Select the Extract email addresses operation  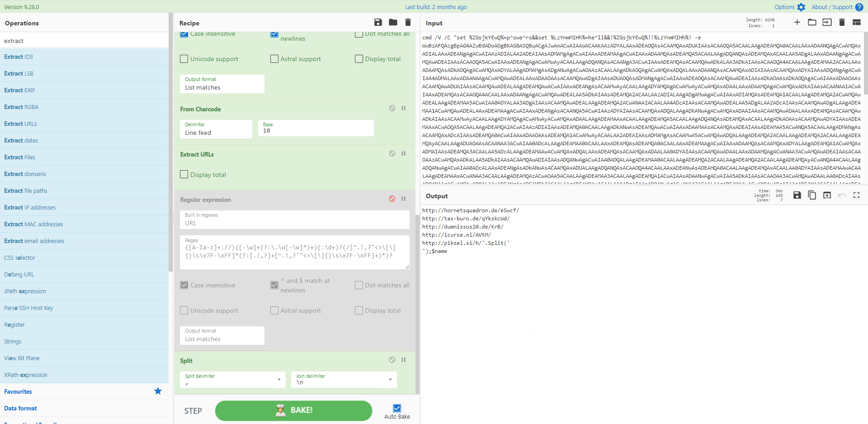(x=84, y=241)
